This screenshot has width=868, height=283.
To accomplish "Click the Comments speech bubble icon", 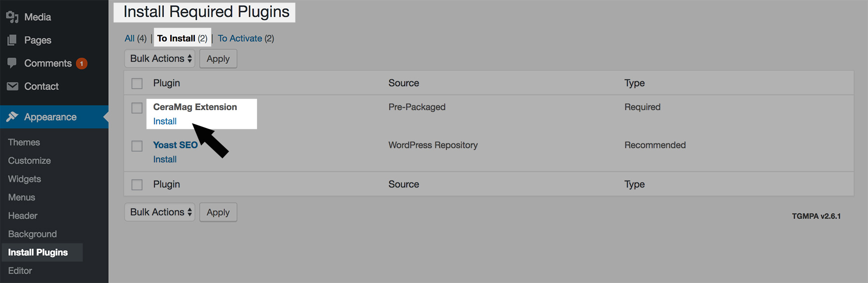I will [12, 63].
